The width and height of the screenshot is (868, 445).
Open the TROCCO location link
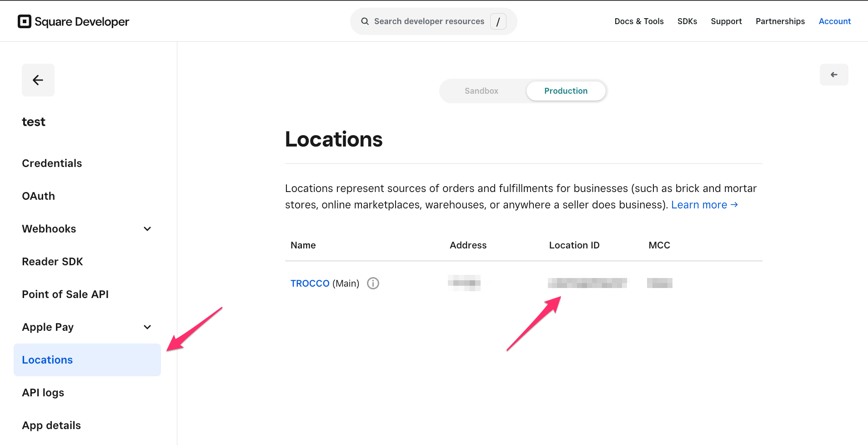(x=310, y=283)
